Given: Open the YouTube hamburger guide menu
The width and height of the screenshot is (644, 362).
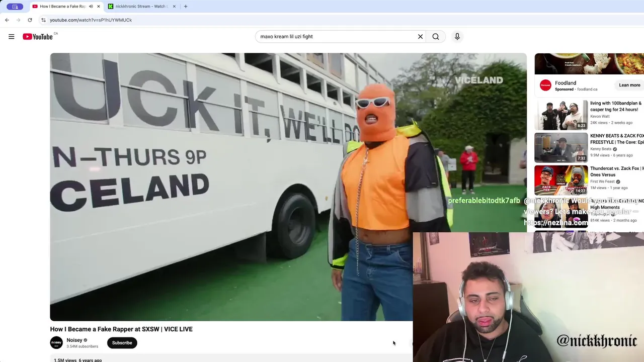Looking at the screenshot, I should (x=11, y=37).
